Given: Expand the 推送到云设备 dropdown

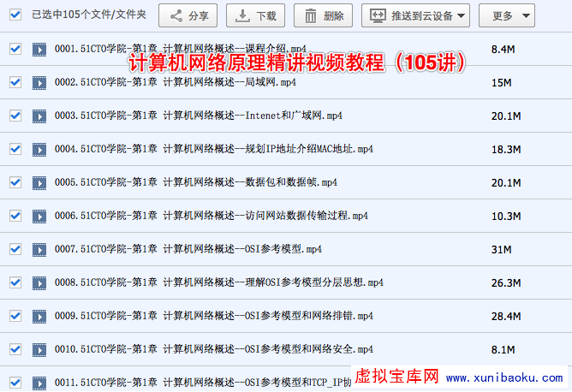Looking at the screenshot, I should tap(462, 15).
